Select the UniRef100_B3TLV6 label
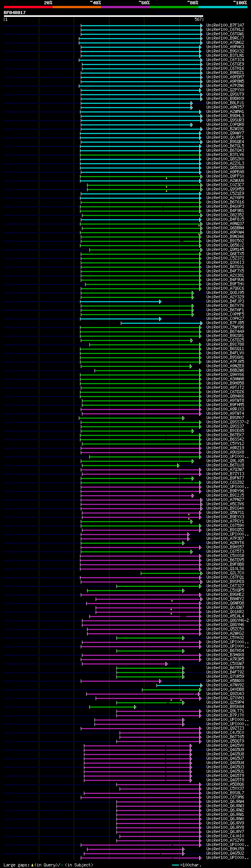 point(225,154)
